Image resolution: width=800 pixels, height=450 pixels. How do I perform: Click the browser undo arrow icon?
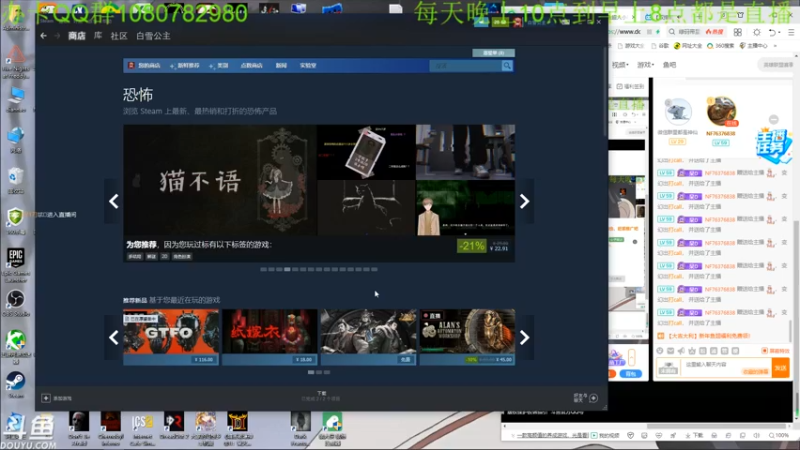click(x=773, y=32)
